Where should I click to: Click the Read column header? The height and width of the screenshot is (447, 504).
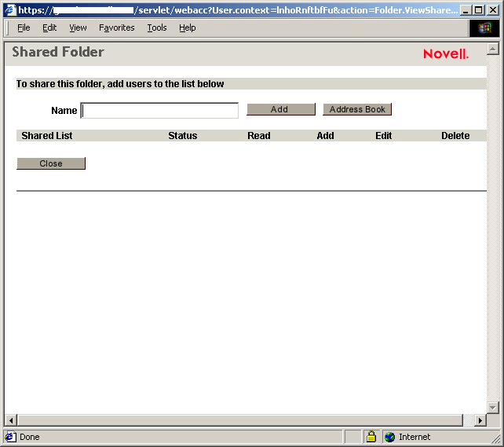259,136
